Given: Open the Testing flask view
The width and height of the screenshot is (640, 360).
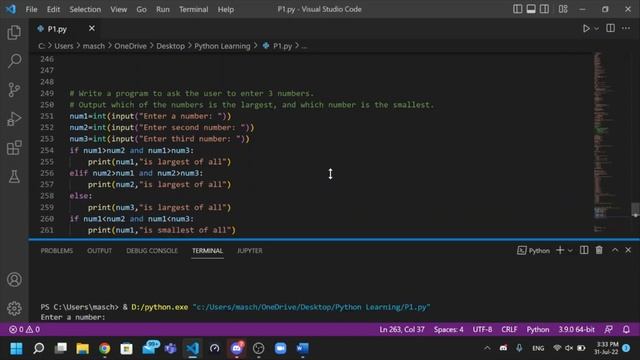Looking at the screenshot, I should [x=14, y=177].
